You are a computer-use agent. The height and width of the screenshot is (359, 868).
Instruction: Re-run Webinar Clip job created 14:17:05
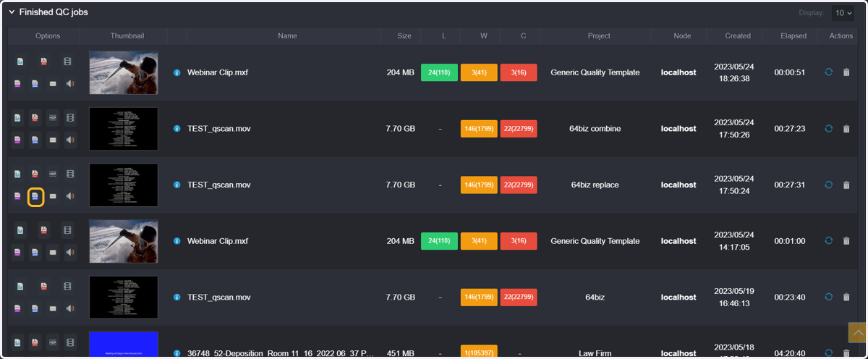click(x=829, y=241)
